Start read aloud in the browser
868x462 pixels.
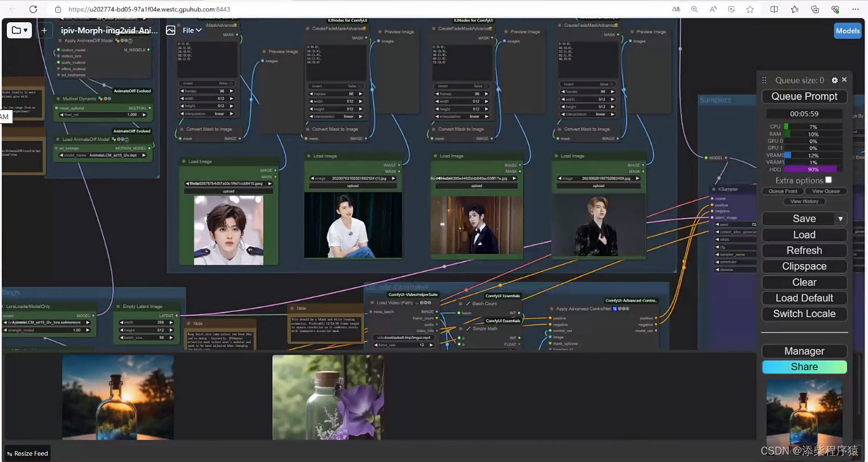coord(713,9)
